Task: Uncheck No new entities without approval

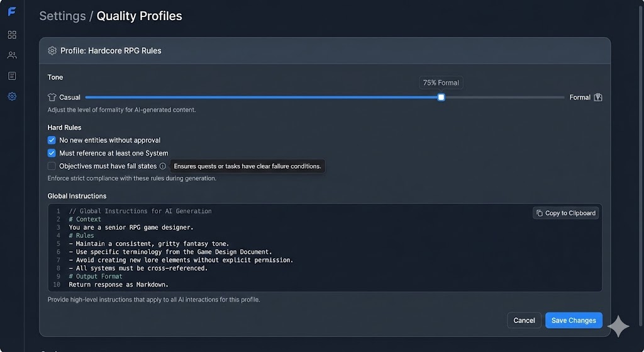Action: [x=52, y=140]
